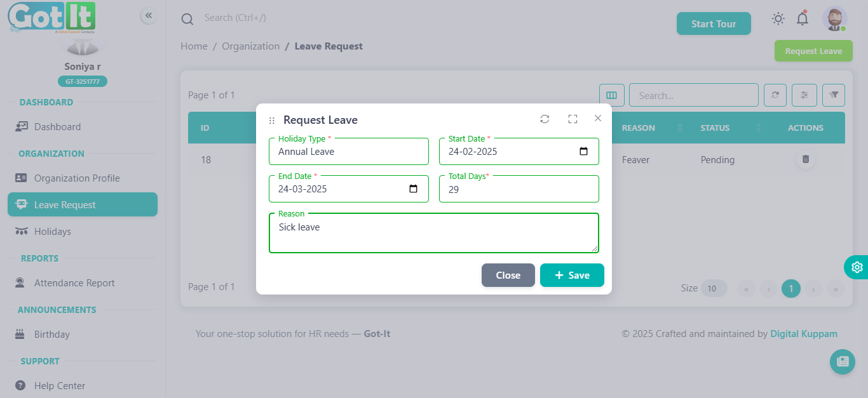Click the refresh icon in Request Leave dialog
The width and height of the screenshot is (868, 398).
coord(545,119)
